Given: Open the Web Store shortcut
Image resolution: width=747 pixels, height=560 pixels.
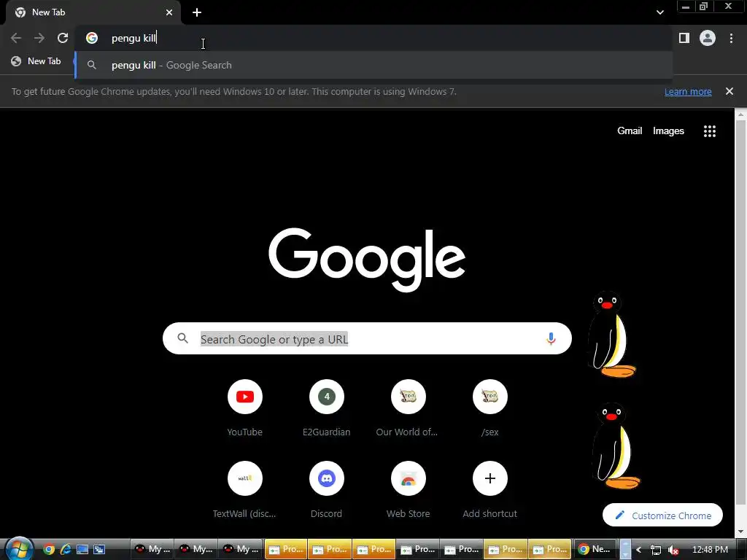Looking at the screenshot, I should click(409, 478).
